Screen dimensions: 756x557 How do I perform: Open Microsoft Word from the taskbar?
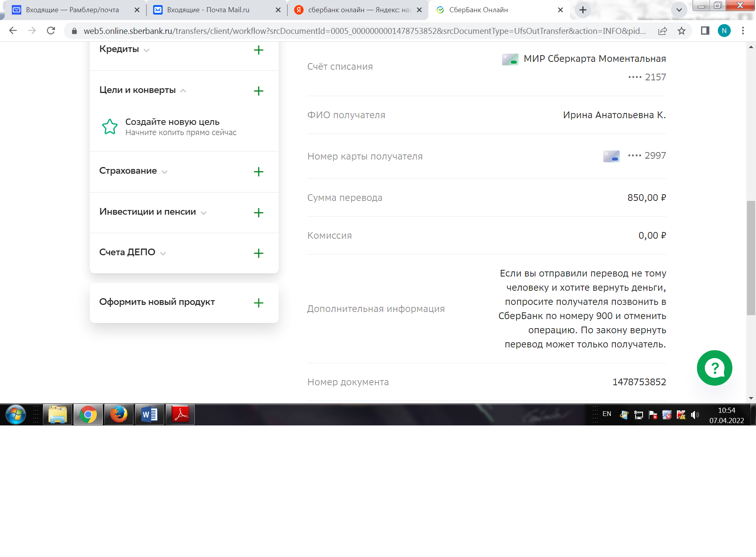click(x=150, y=414)
